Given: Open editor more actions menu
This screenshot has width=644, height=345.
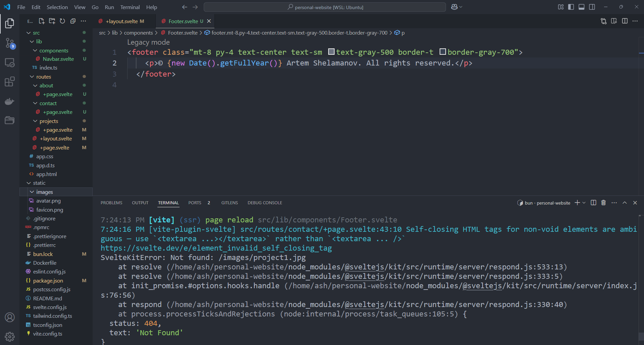Looking at the screenshot, I should click(x=635, y=21).
